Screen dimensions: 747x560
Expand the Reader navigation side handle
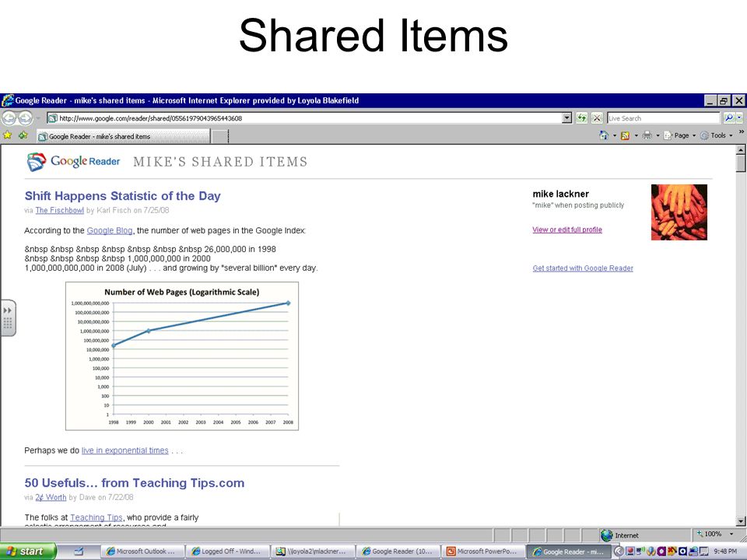coord(8,317)
